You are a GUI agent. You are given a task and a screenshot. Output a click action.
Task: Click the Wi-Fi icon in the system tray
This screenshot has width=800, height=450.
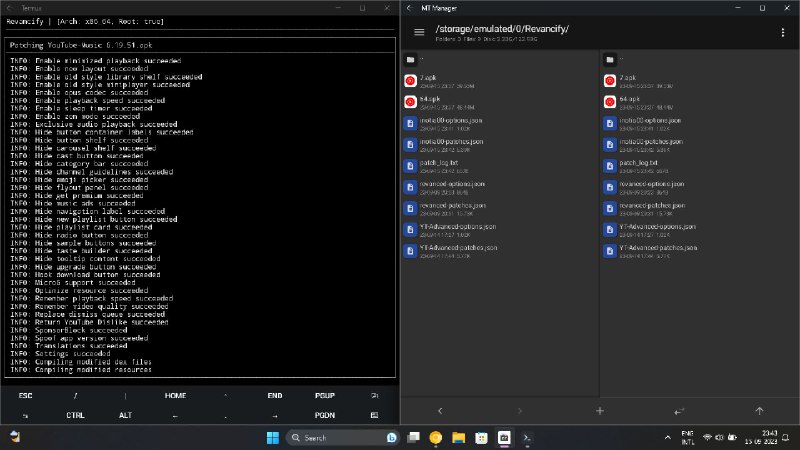pyautogui.click(x=707, y=438)
